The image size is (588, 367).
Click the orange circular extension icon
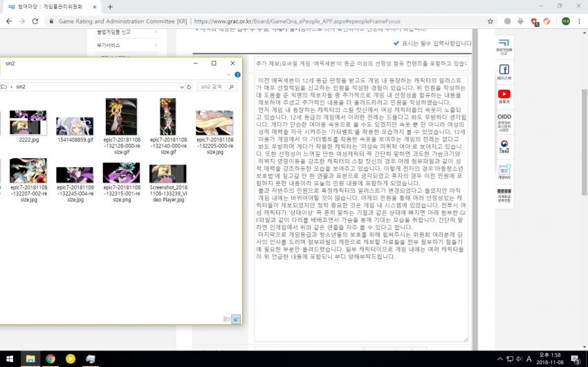[546, 21]
